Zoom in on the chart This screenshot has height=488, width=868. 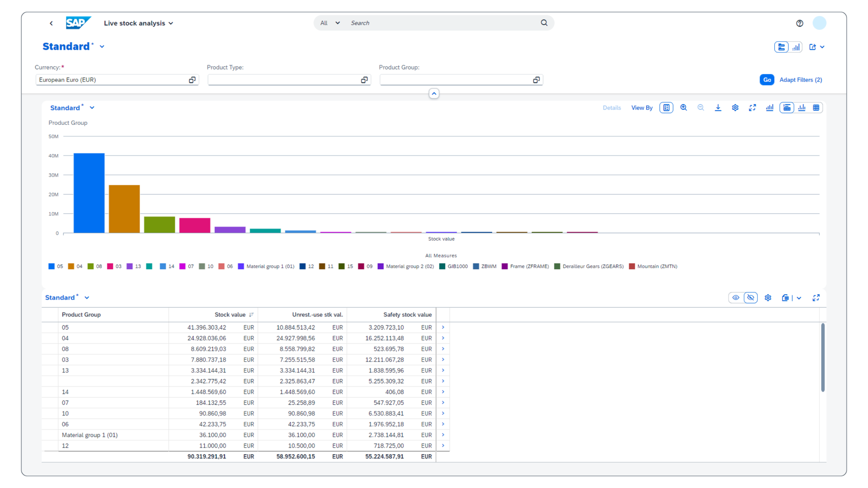[x=684, y=108]
